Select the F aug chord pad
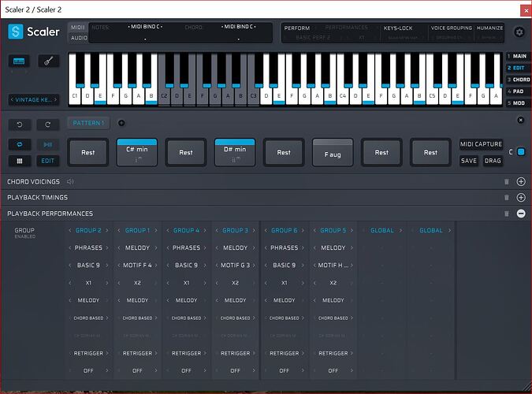Viewport: 532px width, 394px height. 333,152
